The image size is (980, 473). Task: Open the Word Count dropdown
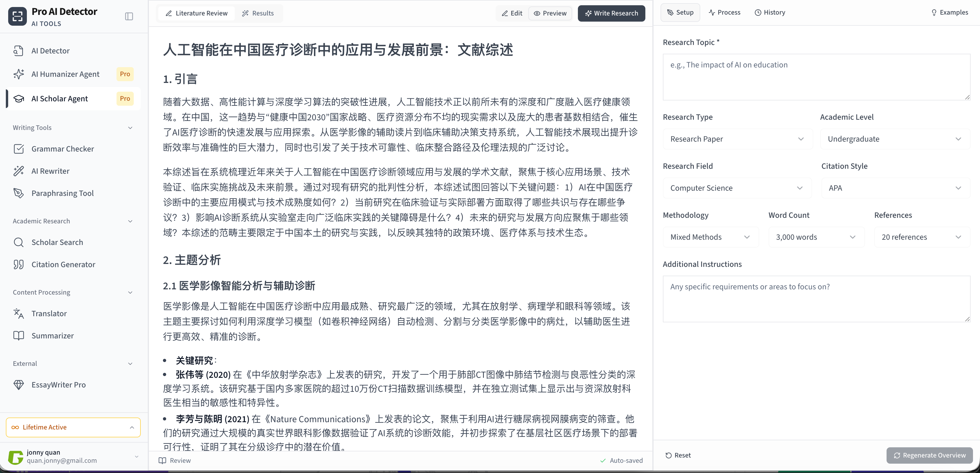coord(816,237)
